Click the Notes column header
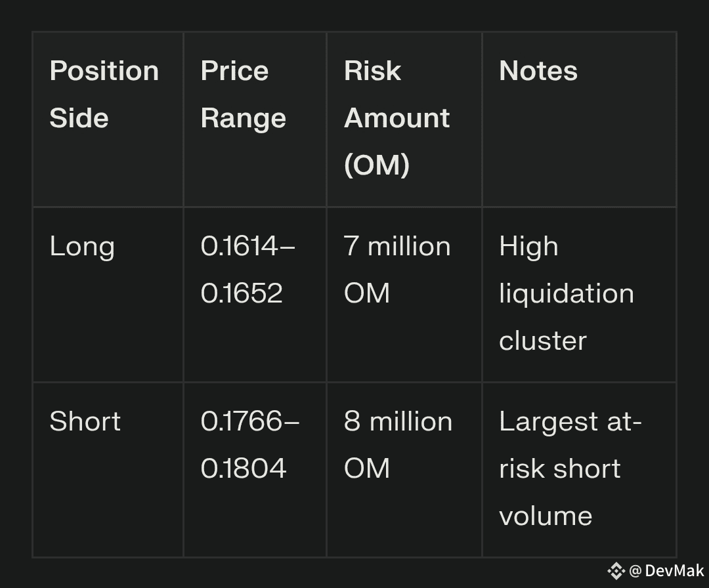The image size is (709, 588). click(579, 119)
